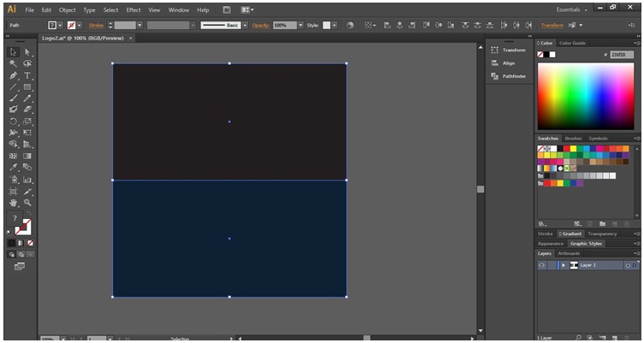This screenshot has width=644, height=343.
Task: Open the Align panel button
Action: pos(504,63)
